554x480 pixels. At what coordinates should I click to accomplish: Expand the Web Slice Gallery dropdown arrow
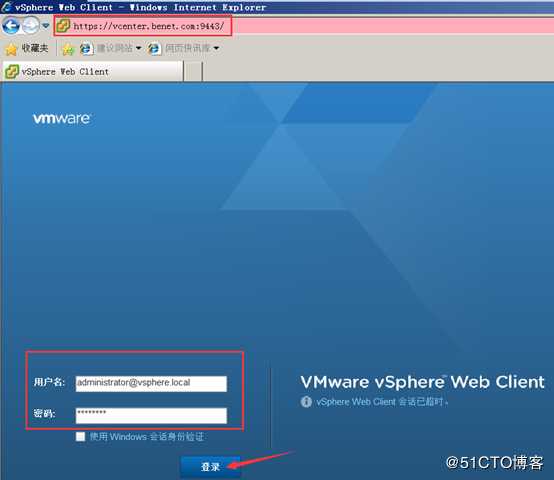point(216,48)
